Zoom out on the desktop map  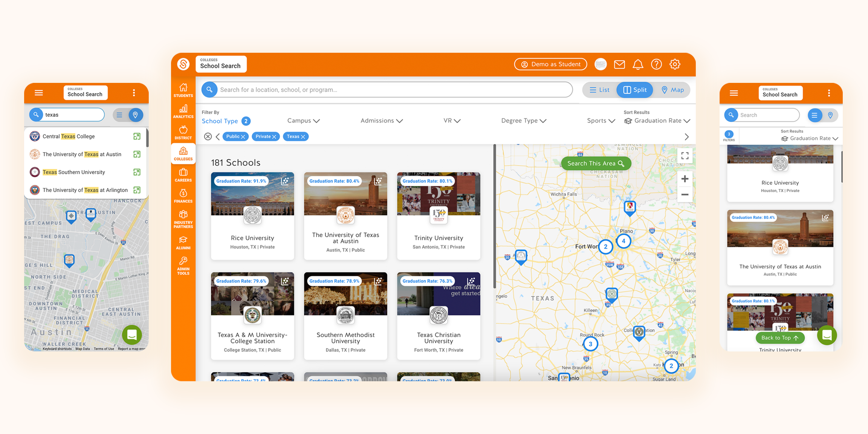coord(685,195)
